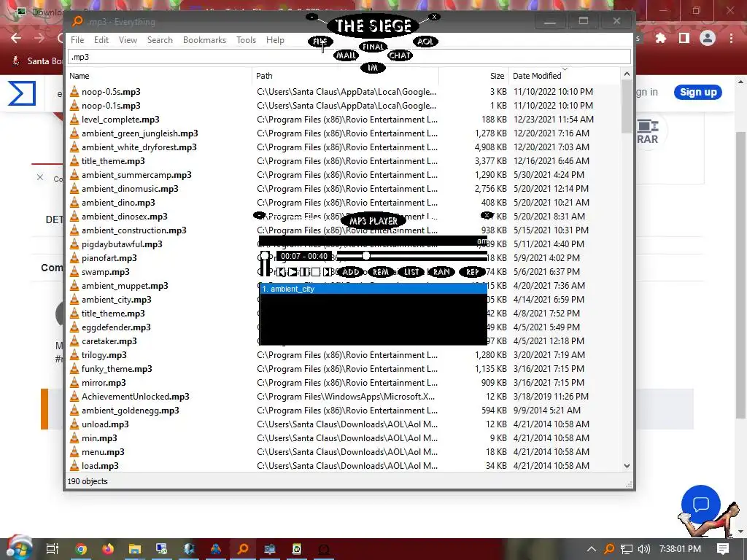Click the Sign up button in the browser

(698, 92)
